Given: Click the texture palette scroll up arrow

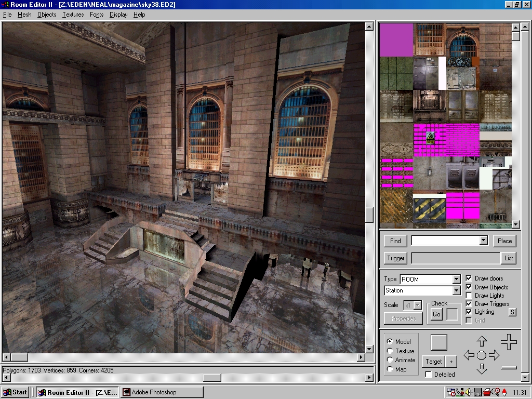Looking at the screenshot, I should pyautogui.click(x=516, y=27).
